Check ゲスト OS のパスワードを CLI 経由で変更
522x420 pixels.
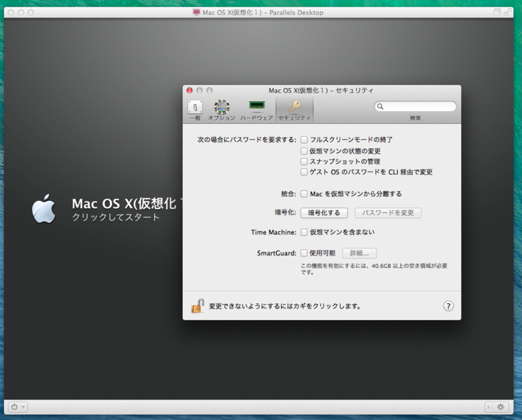tap(304, 172)
